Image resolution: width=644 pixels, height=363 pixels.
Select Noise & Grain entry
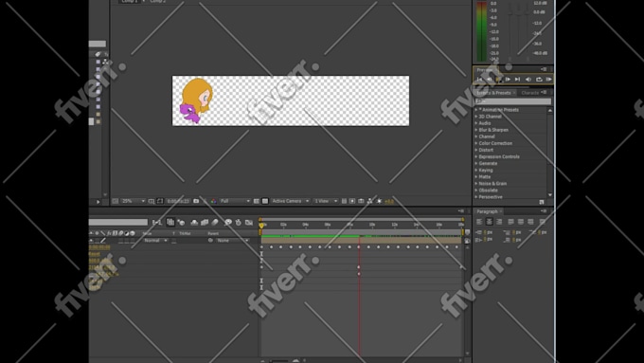[492, 184]
